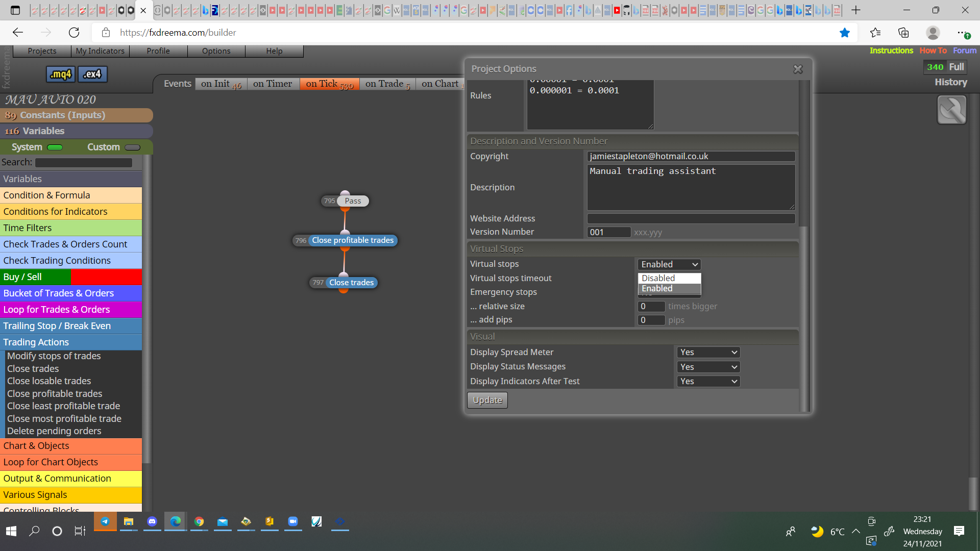Screen dimensions: 980x551
Task: Expand Display Status Messages dropdown
Action: 708,367
